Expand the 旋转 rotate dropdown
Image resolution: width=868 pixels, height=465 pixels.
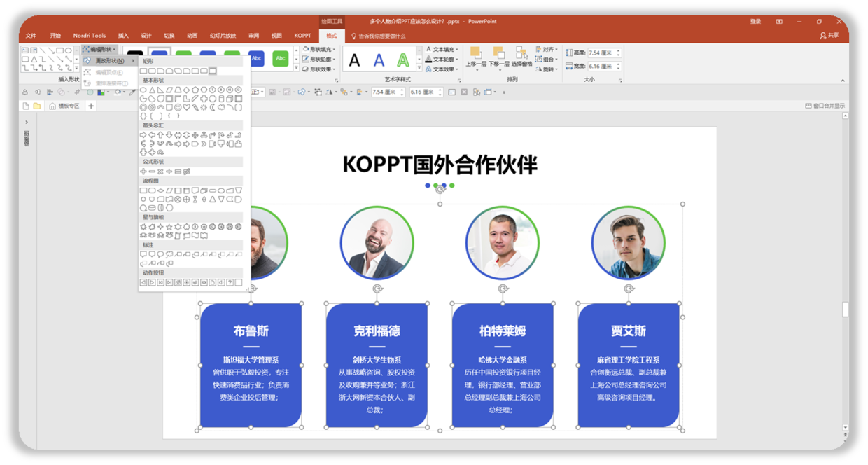[547, 69]
